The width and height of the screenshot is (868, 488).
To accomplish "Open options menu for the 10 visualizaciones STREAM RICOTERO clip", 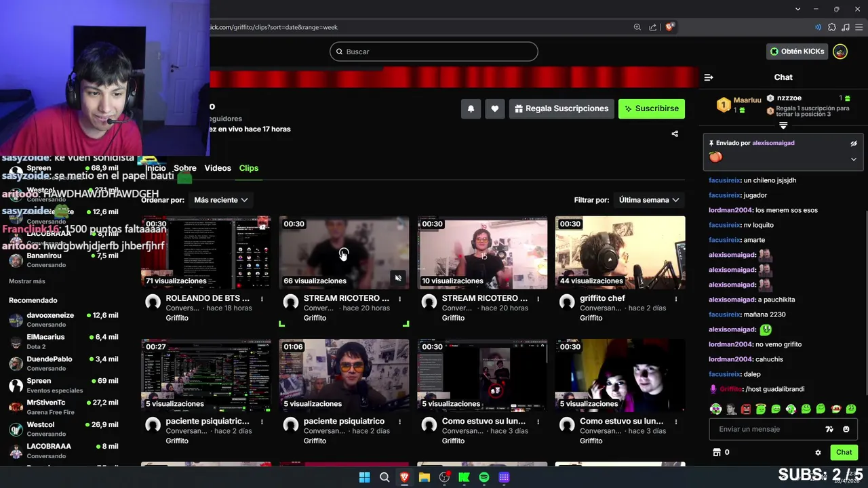I will (x=538, y=299).
